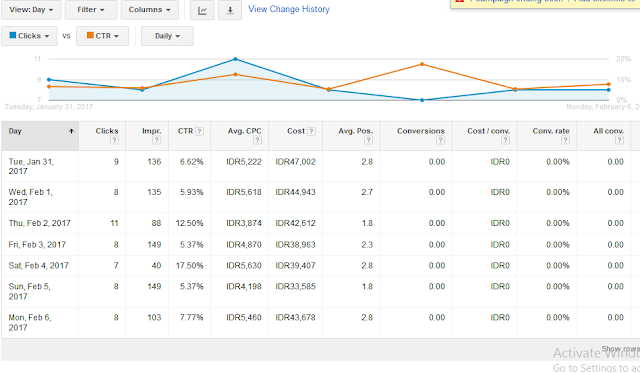Screen dimensions: 640x373
Task: Click orange CTR peak point on chart
Action: [422, 64]
